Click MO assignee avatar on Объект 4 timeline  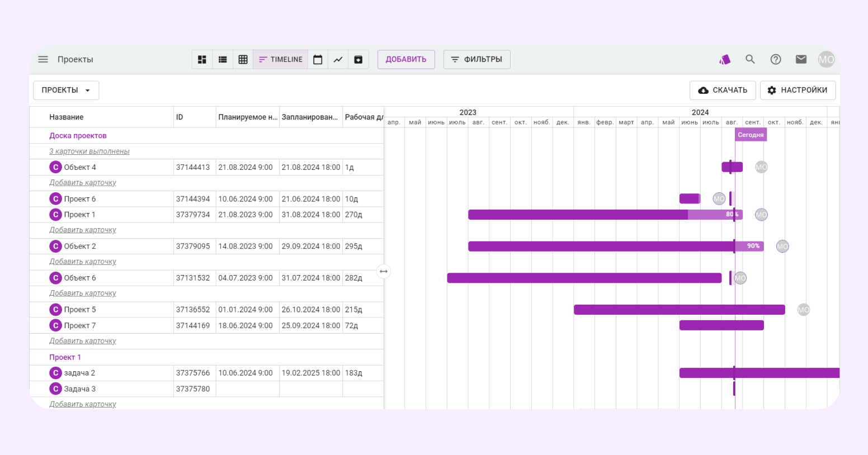761,167
